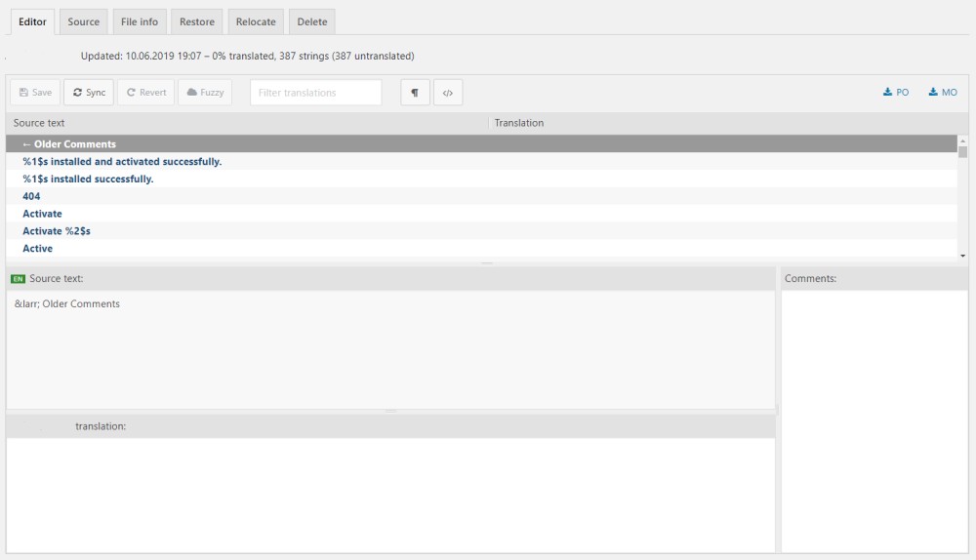Open the Delete tab
Viewport: 976px width, 560px height.
coord(312,21)
